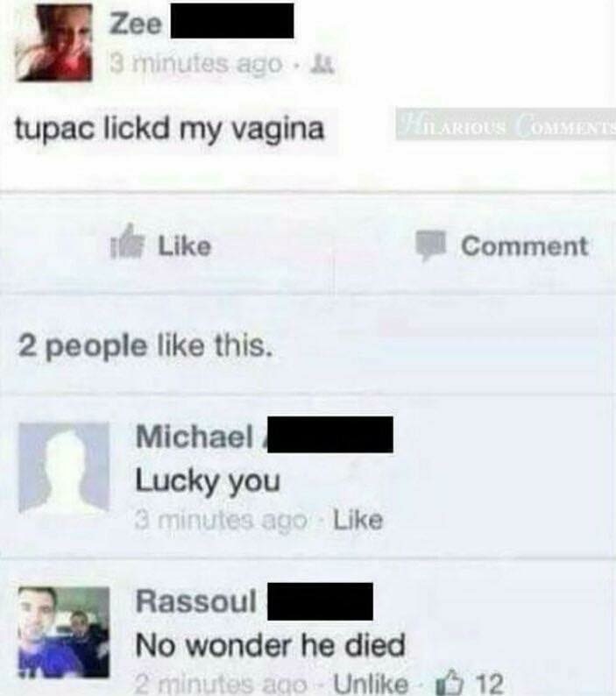The image size is (616, 696).
Task: Open Zee's profile picture
Action: 53,43
